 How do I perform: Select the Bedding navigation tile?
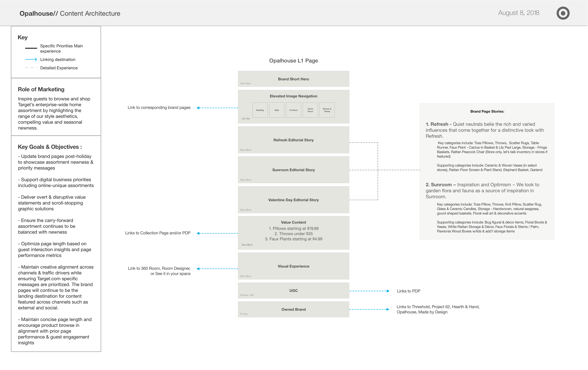point(260,110)
